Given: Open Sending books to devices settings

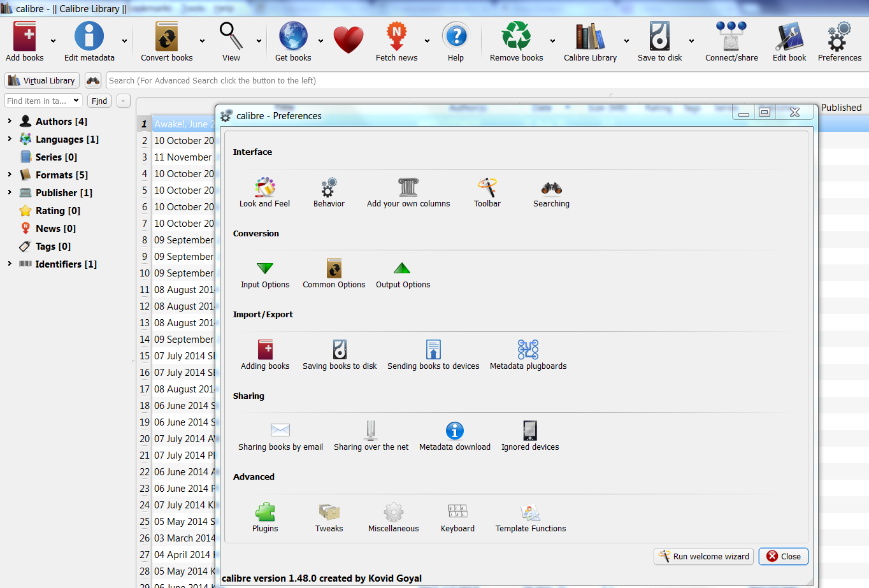Looking at the screenshot, I should tap(433, 355).
